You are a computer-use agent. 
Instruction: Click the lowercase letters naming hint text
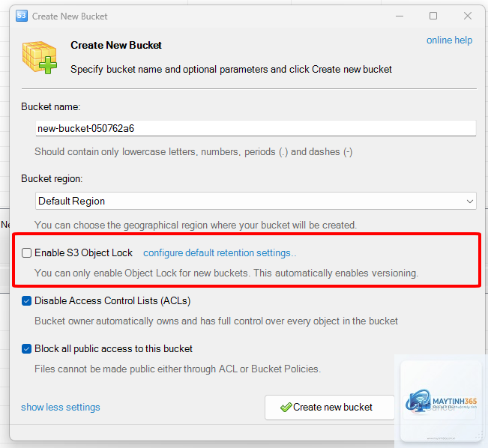(193, 152)
